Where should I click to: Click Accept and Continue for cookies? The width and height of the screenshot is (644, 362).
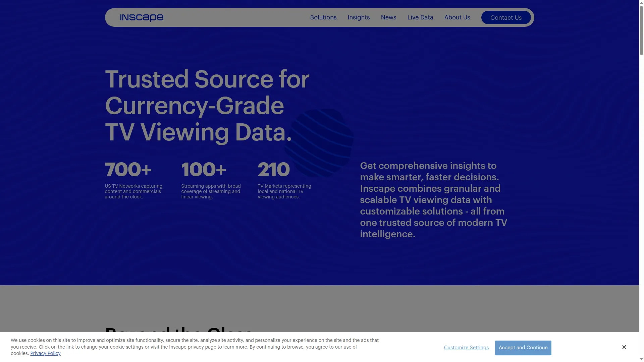(x=523, y=348)
